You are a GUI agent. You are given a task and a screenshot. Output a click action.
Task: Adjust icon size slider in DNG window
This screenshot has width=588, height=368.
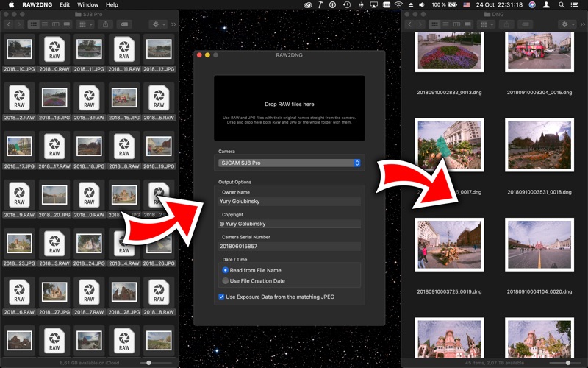pos(567,362)
